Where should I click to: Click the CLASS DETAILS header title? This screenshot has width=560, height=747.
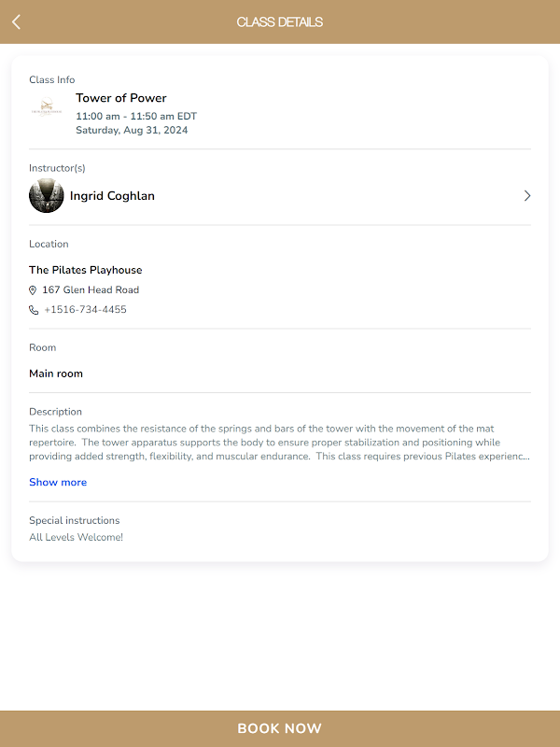[280, 21]
